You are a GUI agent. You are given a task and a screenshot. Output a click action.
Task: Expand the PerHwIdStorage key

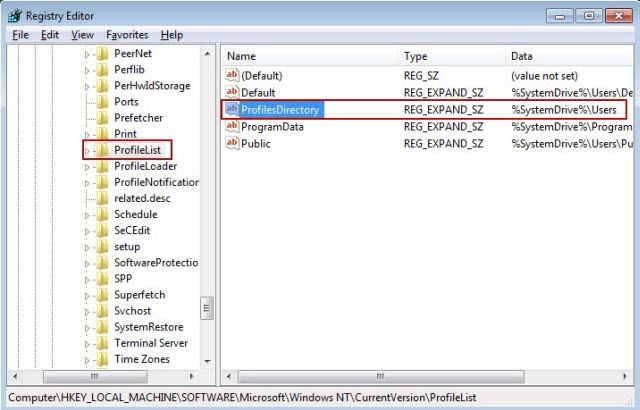87,86
